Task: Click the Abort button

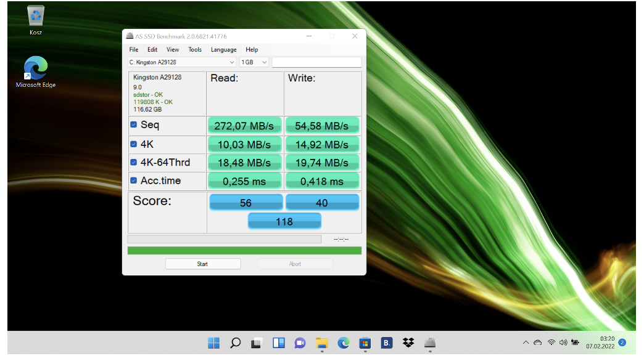Action: pos(295,264)
